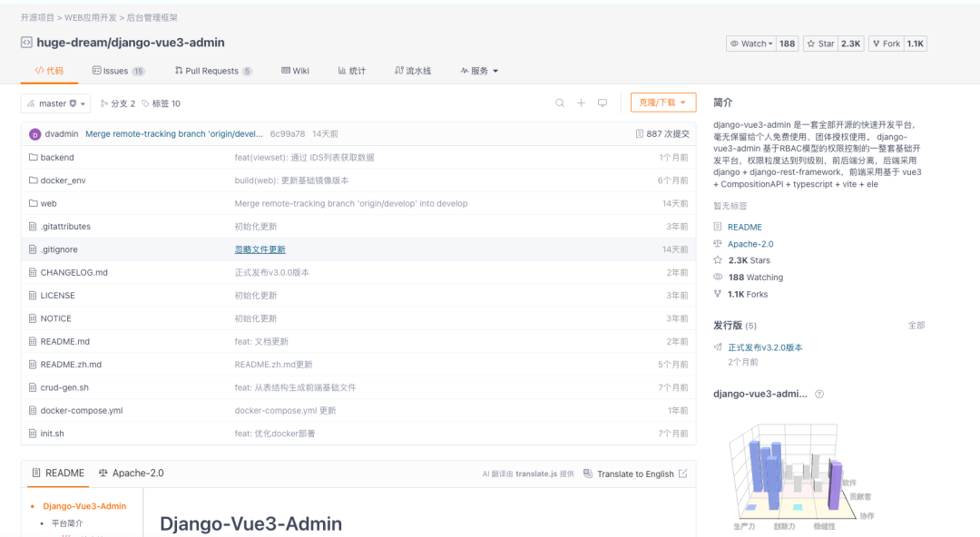Screen dimensions: 980x537
Task: Open the 分支 2 branches link
Action: tap(117, 103)
